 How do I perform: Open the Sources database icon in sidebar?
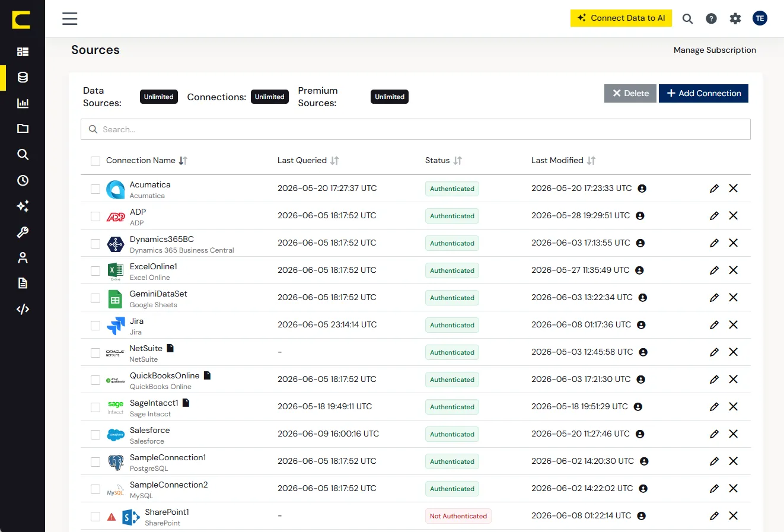click(x=23, y=77)
